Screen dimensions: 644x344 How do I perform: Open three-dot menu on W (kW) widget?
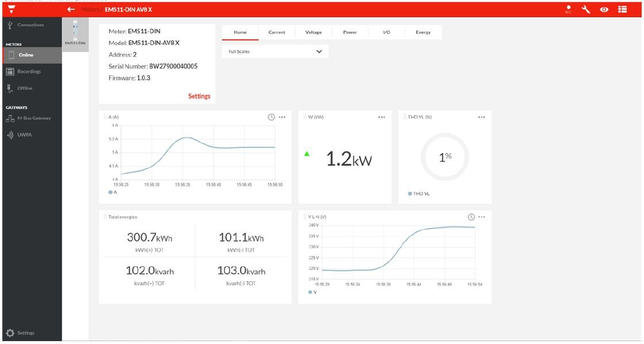pos(382,117)
